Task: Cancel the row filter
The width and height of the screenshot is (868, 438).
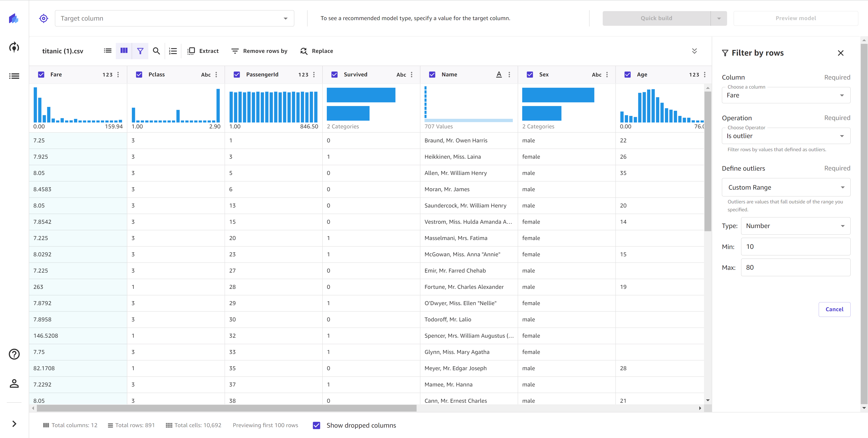Action: pos(834,309)
